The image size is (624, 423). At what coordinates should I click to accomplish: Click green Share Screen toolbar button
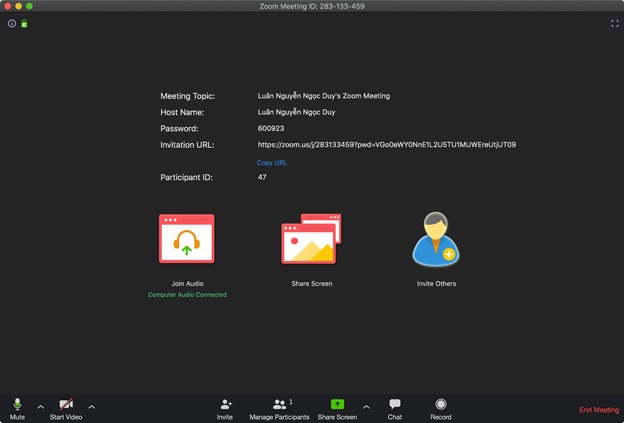pyautogui.click(x=337, y=408)
